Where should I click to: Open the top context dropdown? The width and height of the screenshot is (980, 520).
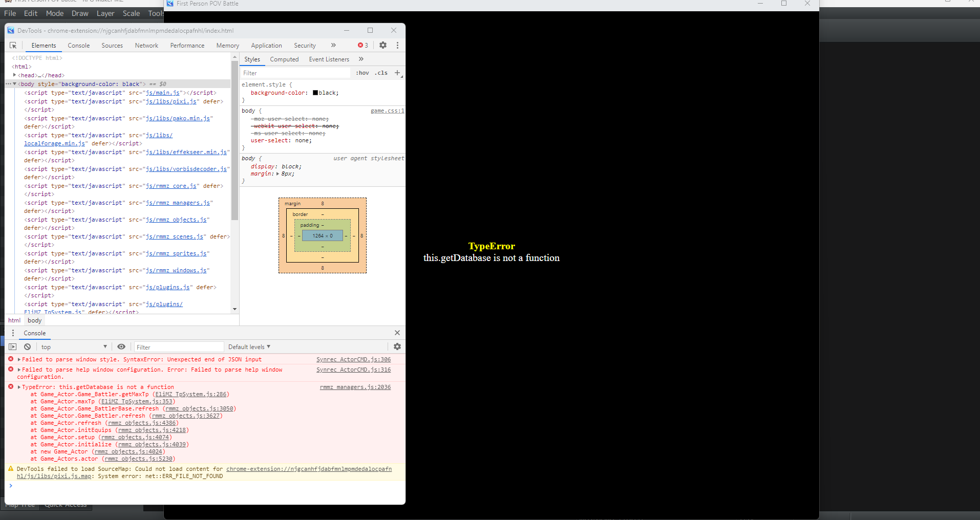[x=74, y=346]
